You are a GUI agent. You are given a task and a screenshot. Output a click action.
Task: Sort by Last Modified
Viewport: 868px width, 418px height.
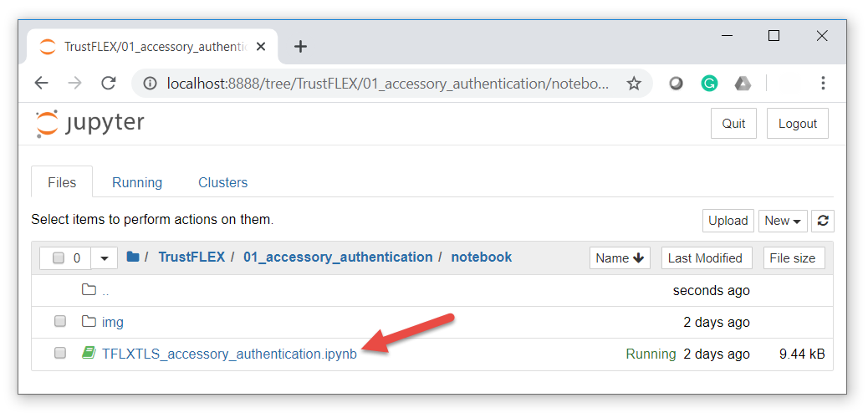(707, 258)
